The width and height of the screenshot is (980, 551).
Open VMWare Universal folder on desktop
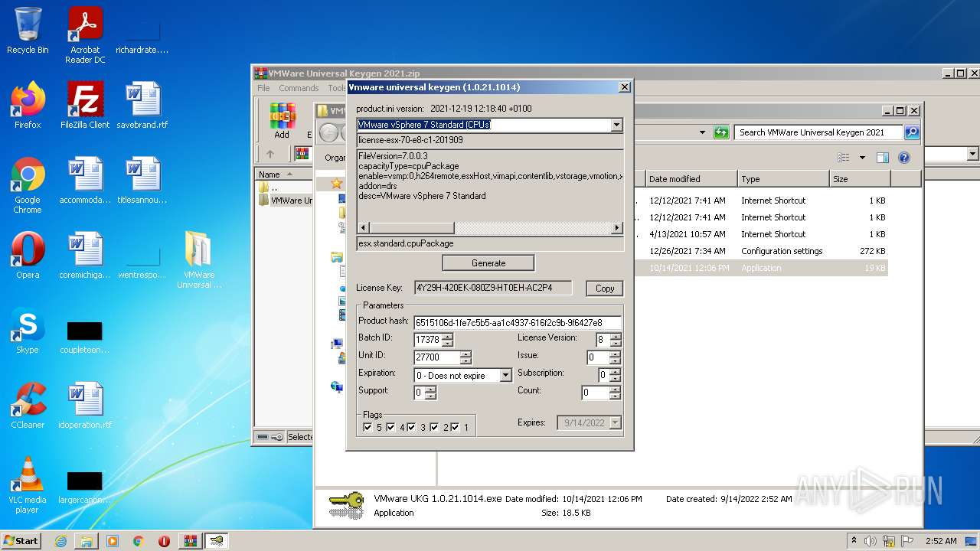199,260
